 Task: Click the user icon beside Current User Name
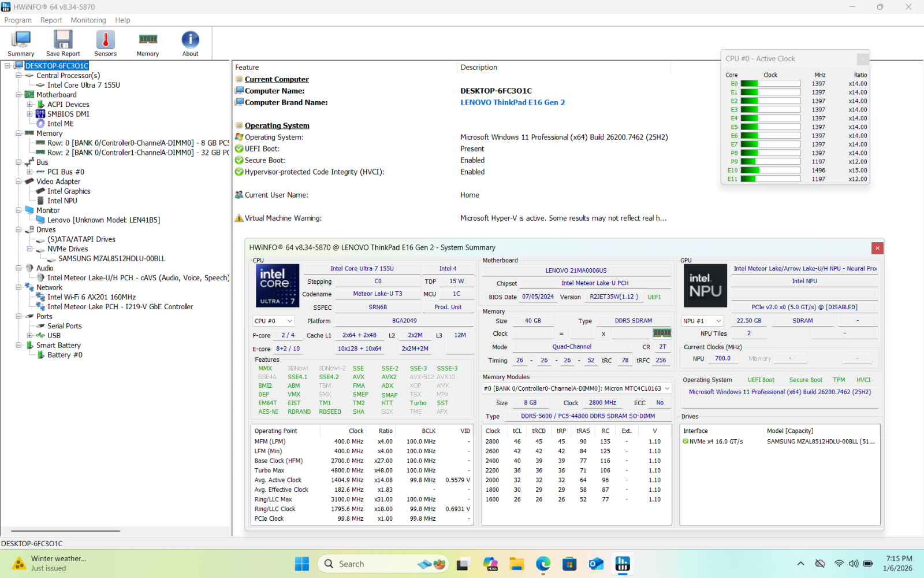coord(239,195)
